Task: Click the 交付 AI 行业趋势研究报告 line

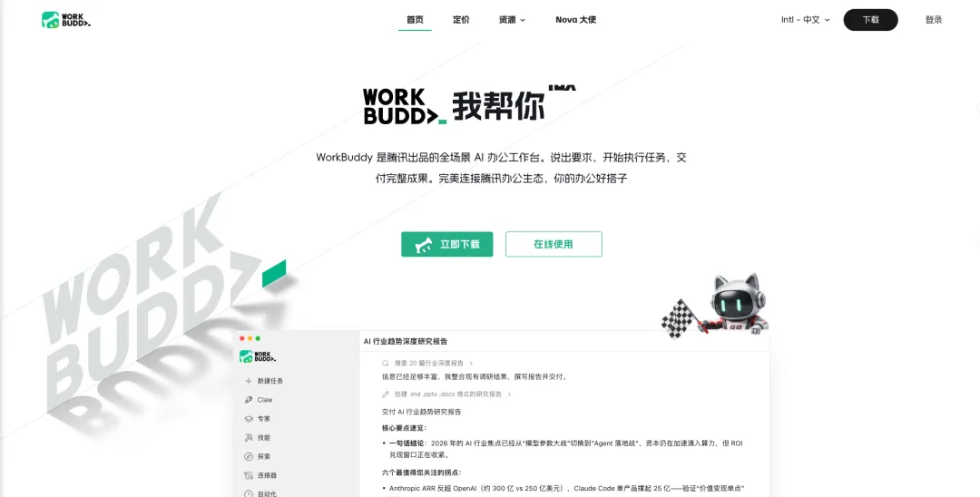Action: (x=422, y=412)
